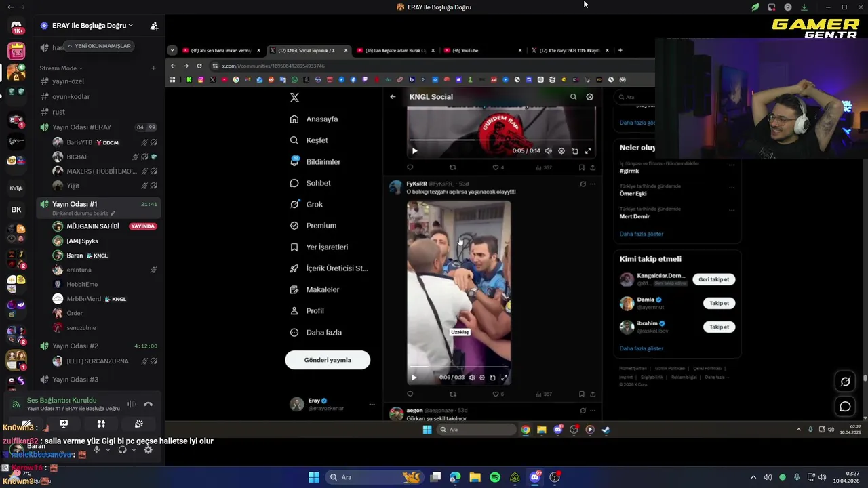Expand ERAY ile Boşluğa Doğru server menu
The width and height of the screenshot is (868, 488).
[92, 26]
